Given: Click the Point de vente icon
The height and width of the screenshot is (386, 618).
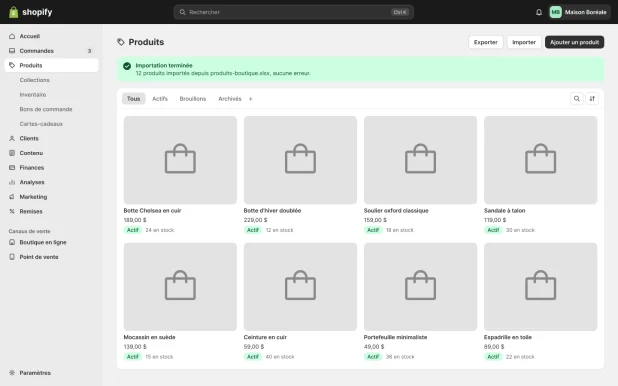Looking at the screenshot, I should (x=12, y=257).
